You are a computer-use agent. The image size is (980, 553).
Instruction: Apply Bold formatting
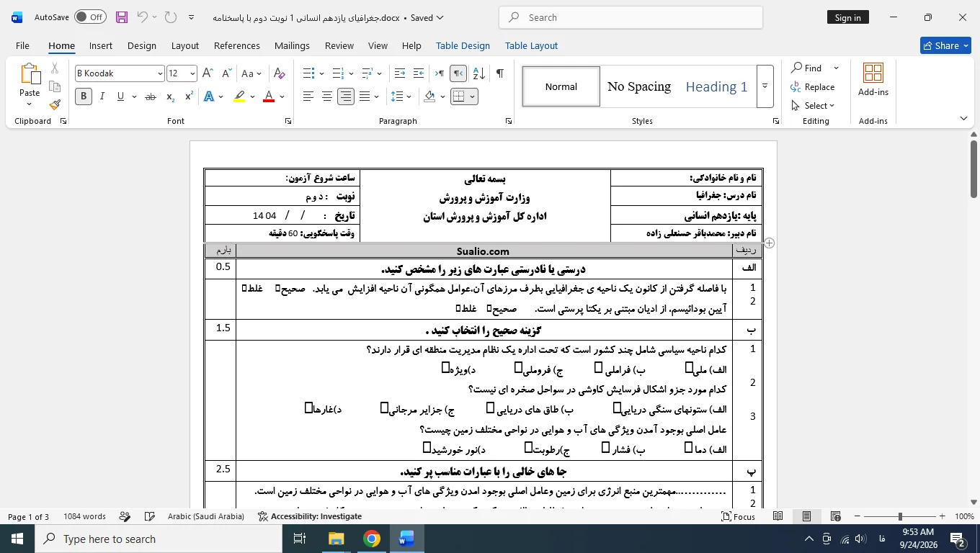84,96
